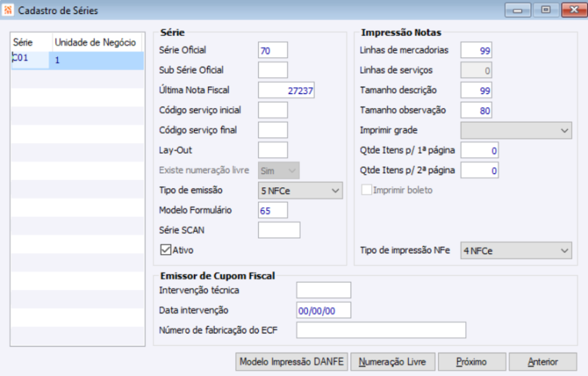This screenshot has width=588, height=376.
Task: Click the Unidade de Negócio column header
Action: click(96, 43)
